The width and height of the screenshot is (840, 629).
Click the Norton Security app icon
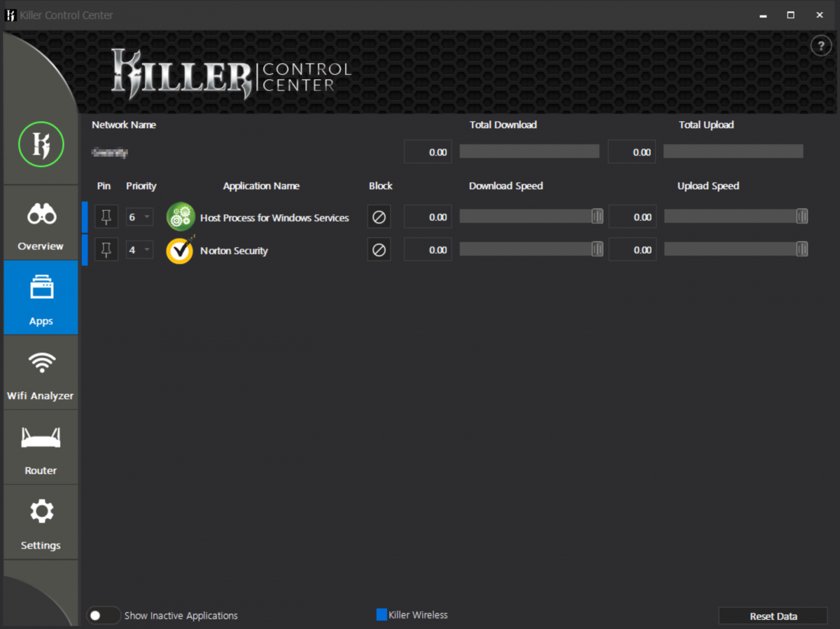[x=180, y=250]
